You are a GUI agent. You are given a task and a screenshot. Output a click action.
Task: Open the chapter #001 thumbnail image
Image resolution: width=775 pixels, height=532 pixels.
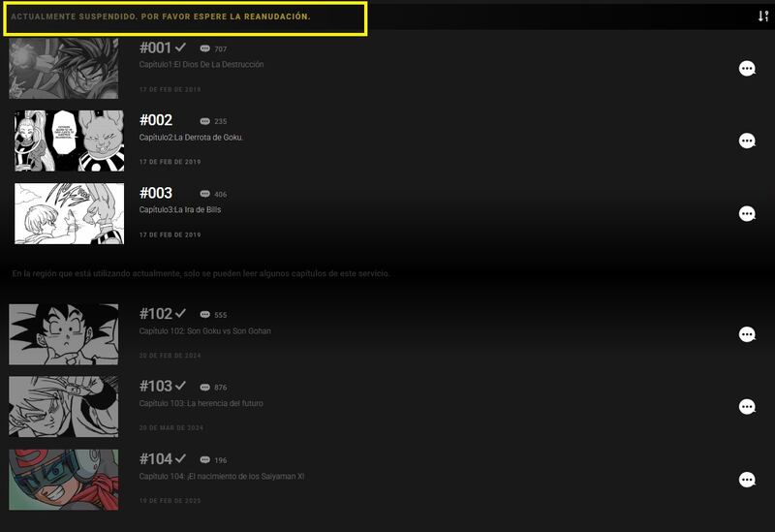64,69
